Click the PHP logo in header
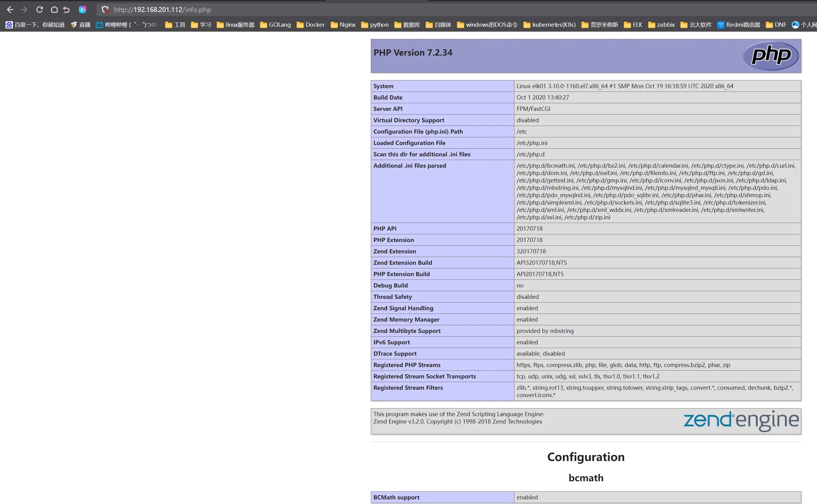The width and height of the screenshot is (817, 504). coord(770,56)
